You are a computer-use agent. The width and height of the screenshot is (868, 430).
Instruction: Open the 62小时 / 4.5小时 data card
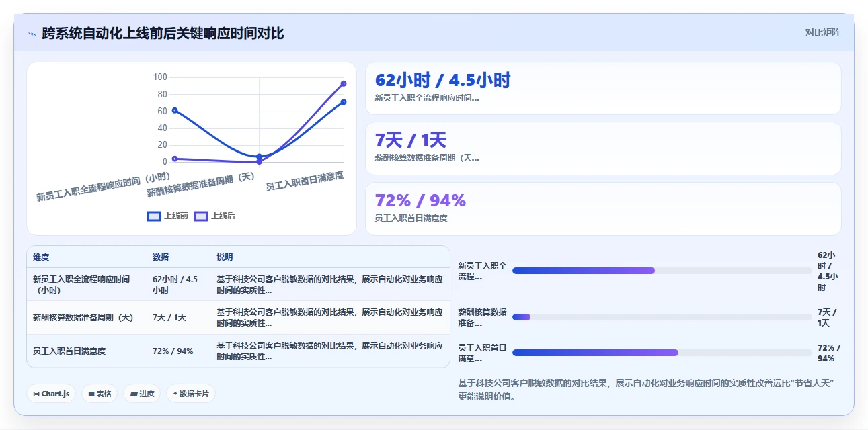pyautogui.click(x=603, y=89)
